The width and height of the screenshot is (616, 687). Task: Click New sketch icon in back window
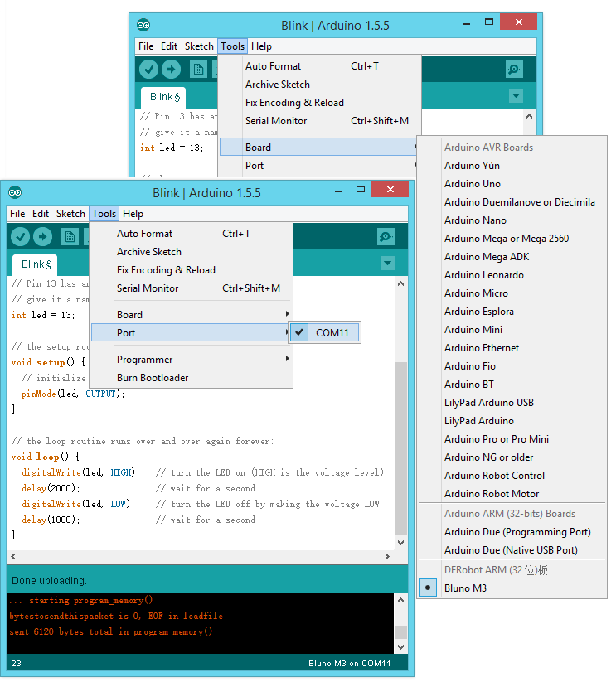[x=198, y=70]
